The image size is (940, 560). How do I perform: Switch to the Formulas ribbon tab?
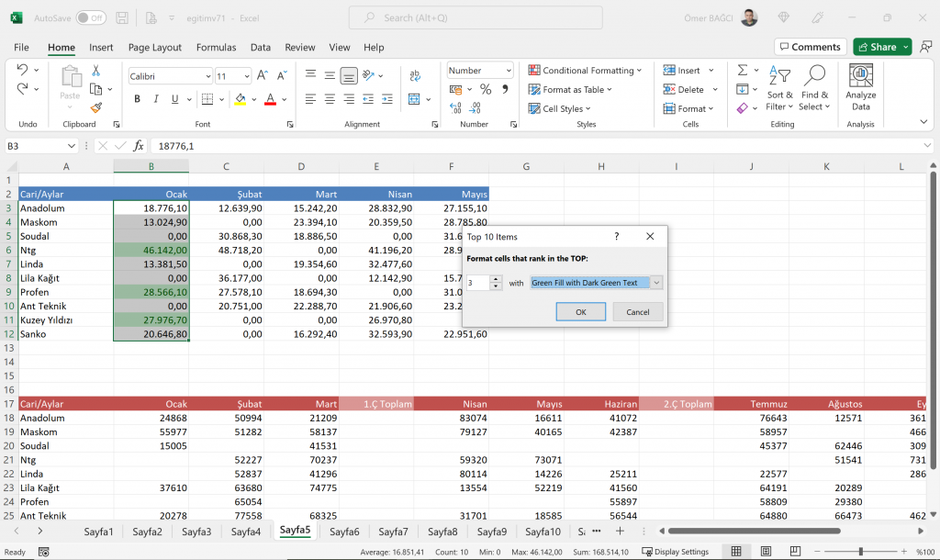pos(216,48)
